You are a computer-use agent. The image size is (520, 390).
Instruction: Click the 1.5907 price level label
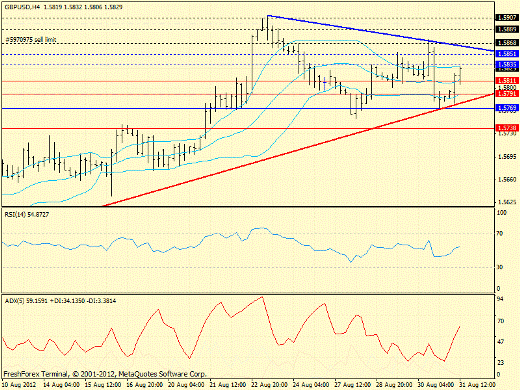tap(507, 18)
